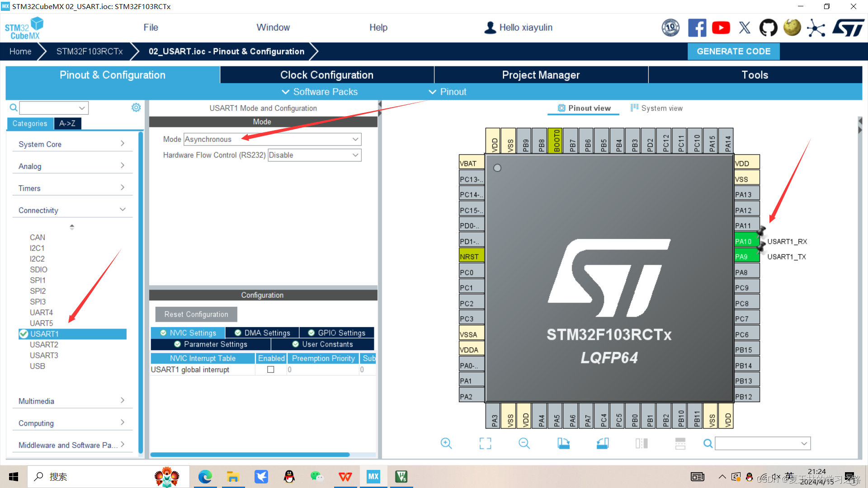Open the peripheral list settings gear
This screenshot has height=488, width=868.
tap(136, 108)
